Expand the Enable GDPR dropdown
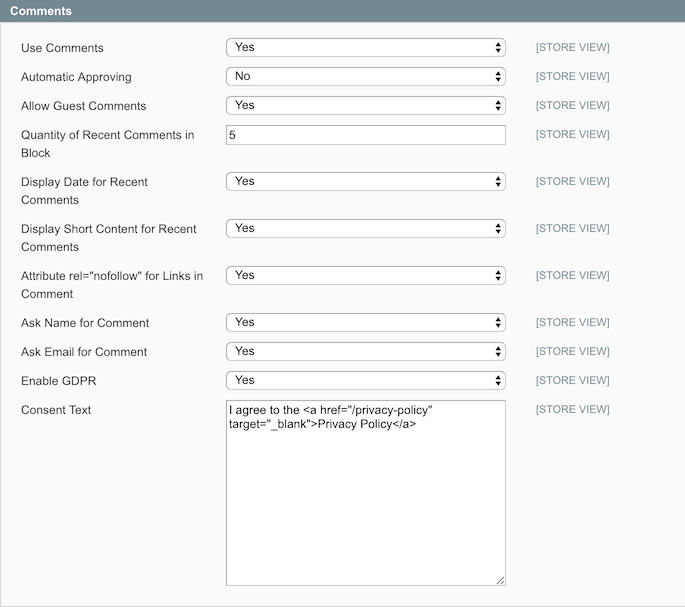 [x=365, y=381]
